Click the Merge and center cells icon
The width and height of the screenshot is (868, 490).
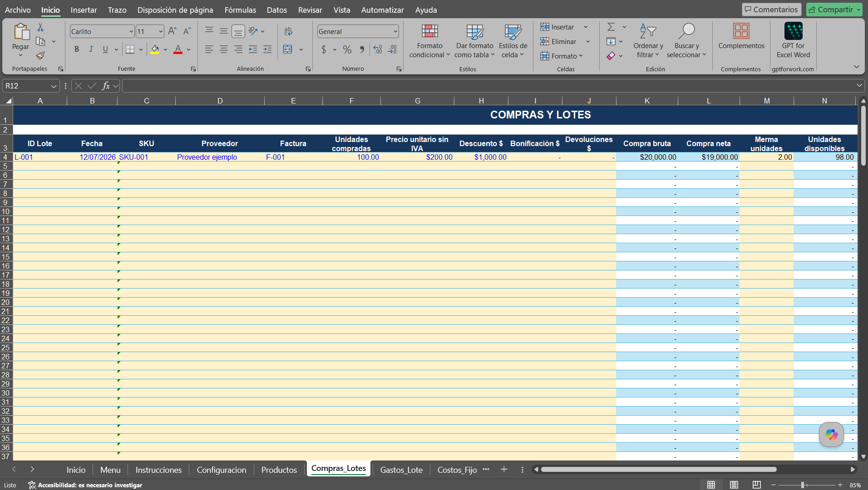pyautogui.click(x=288, y=49)
